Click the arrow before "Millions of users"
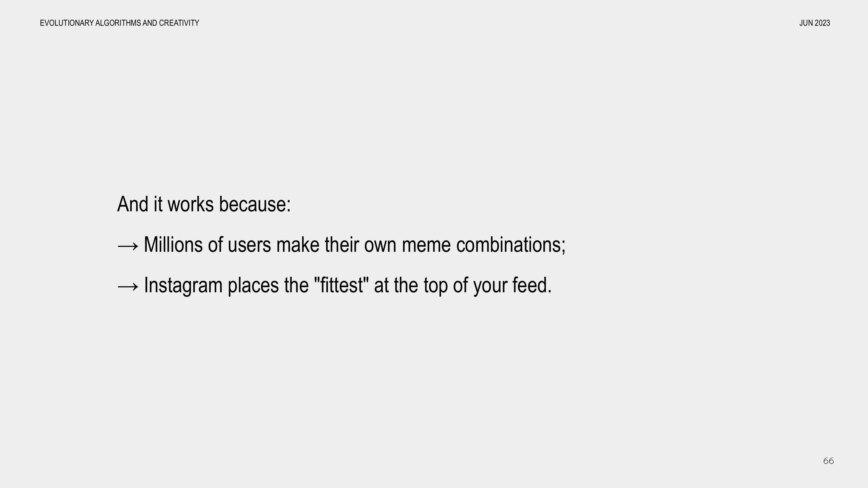868x488 pixels. pyautogui.click(x=128, y=247)
